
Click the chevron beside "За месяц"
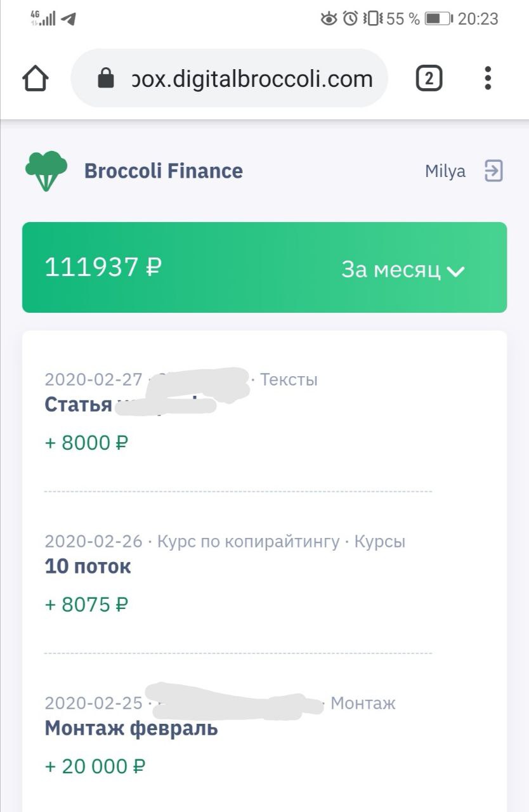point(456,272)
